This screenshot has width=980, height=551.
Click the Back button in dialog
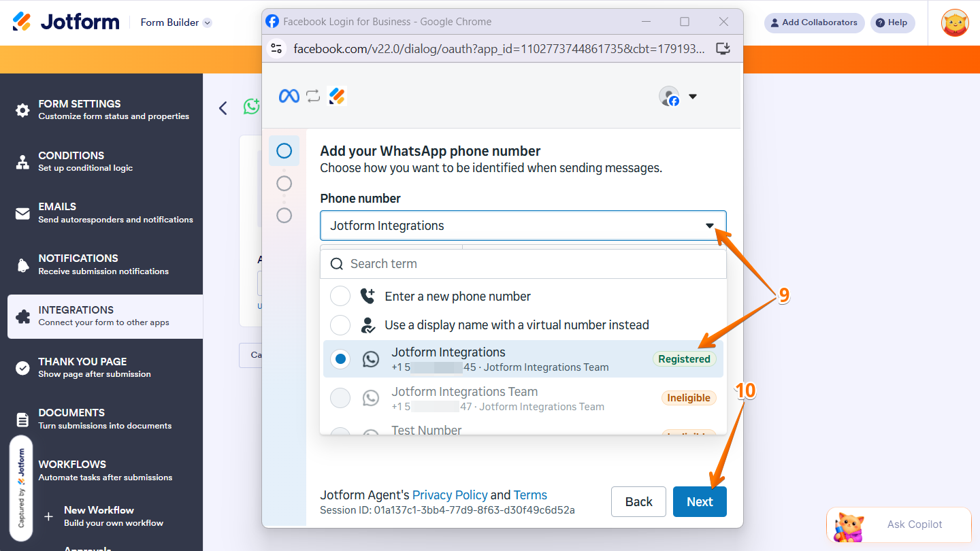coord(638,502)
